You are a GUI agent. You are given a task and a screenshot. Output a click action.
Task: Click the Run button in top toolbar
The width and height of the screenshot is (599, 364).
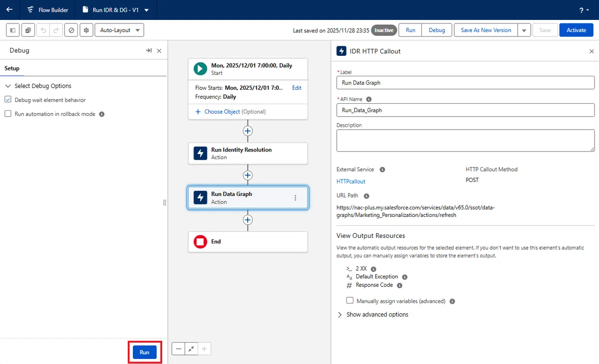point(410,30)
